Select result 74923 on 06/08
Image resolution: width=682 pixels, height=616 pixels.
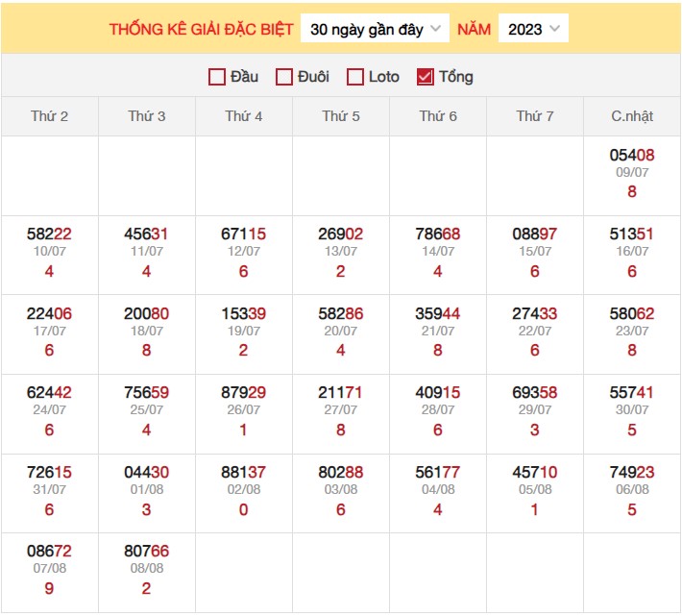click(632, 473)
